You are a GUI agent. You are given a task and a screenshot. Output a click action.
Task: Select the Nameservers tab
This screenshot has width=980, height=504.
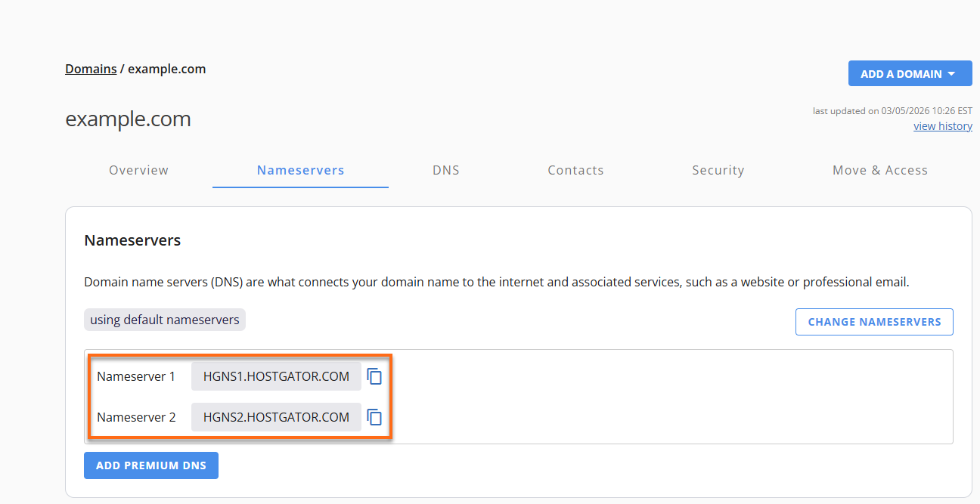tap(301, 170)
